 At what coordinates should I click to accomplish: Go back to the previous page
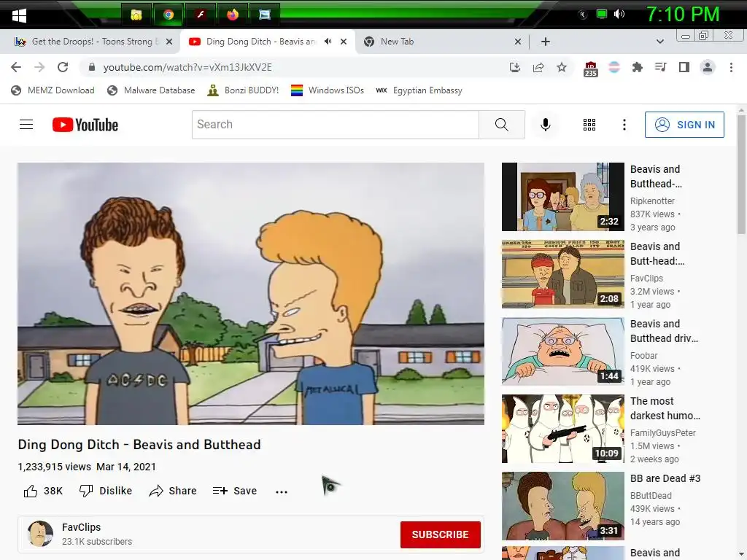point(16,67)
